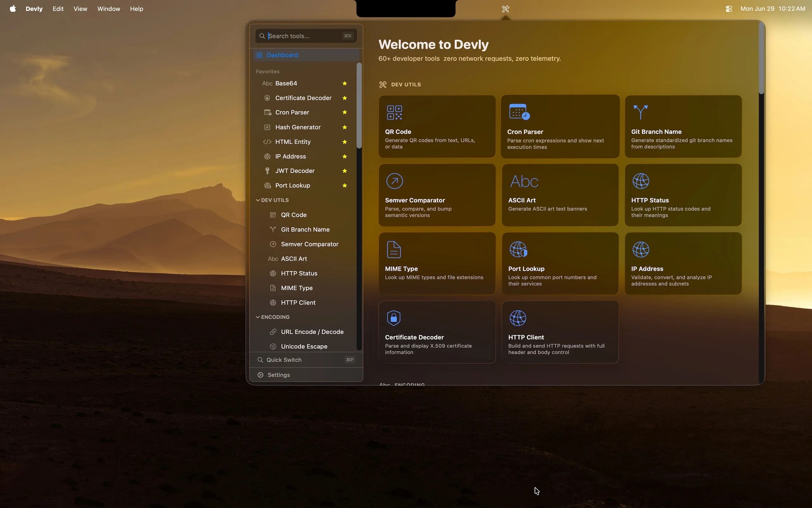Image resolution: width=812 pixels, height=508 pixels.
Task: Toggle the Certificate Decoder favorite star
Action: pos(344,98)
